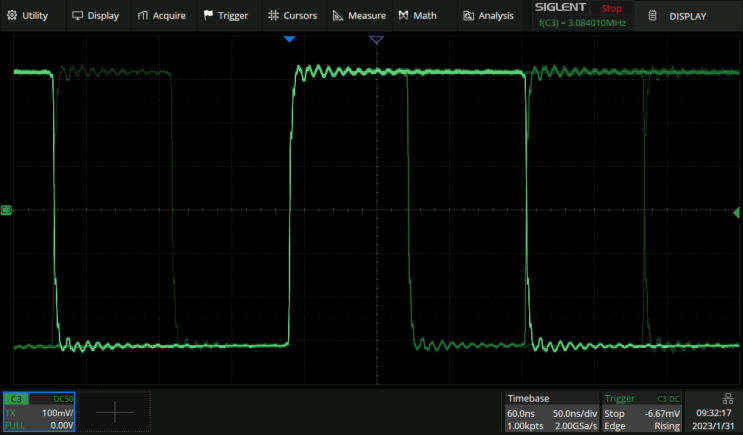Open the Display menu
Screen dimensions: 743x435
point(95,16)
